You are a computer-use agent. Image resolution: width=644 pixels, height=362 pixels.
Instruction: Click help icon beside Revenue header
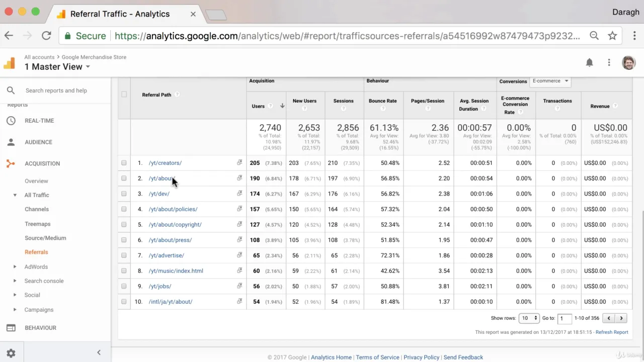[615, 106]
